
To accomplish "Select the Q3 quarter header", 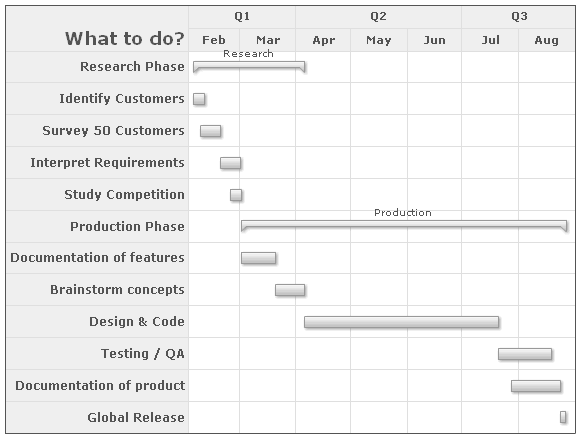I will click(x=519, y=17).
